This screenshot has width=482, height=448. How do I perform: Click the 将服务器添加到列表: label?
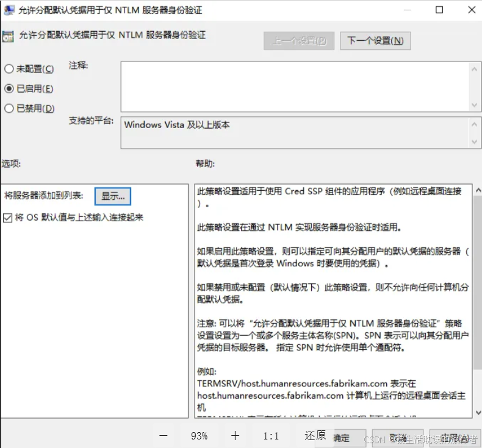44,196
